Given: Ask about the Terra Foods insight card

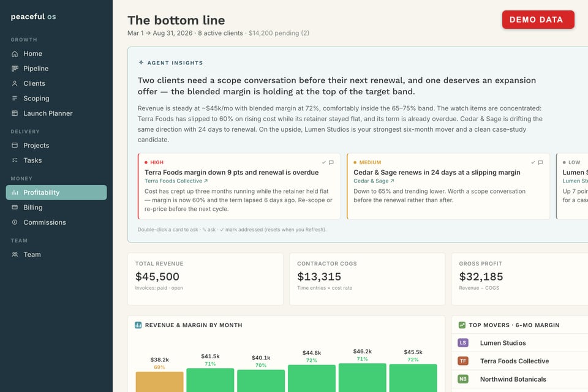Looking at the screenshot, I should (x=331, y=162).
